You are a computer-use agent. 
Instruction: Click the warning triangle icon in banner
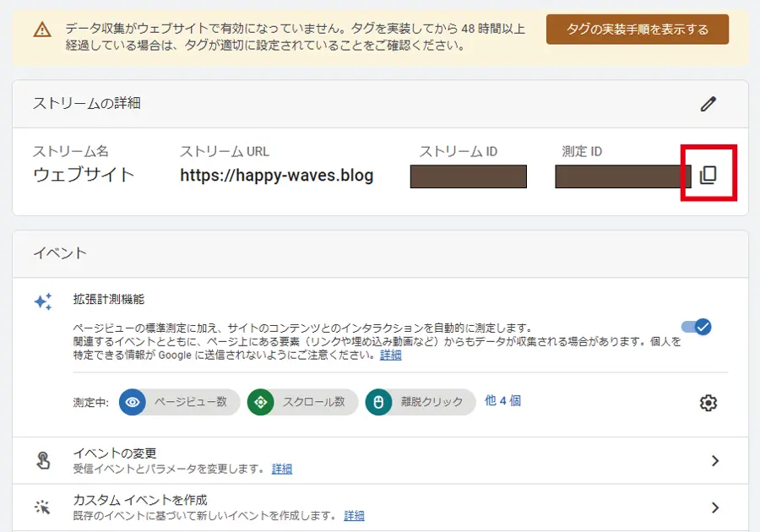click(42, 30)
